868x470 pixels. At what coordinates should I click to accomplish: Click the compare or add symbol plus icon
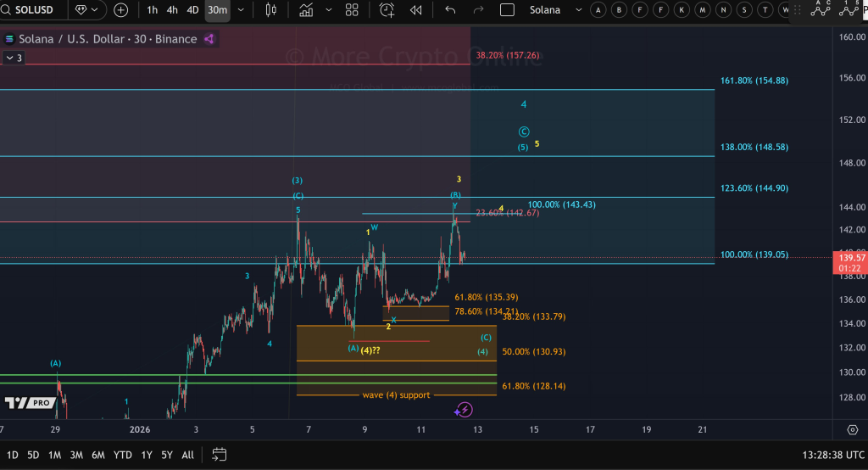click(121, 10)
